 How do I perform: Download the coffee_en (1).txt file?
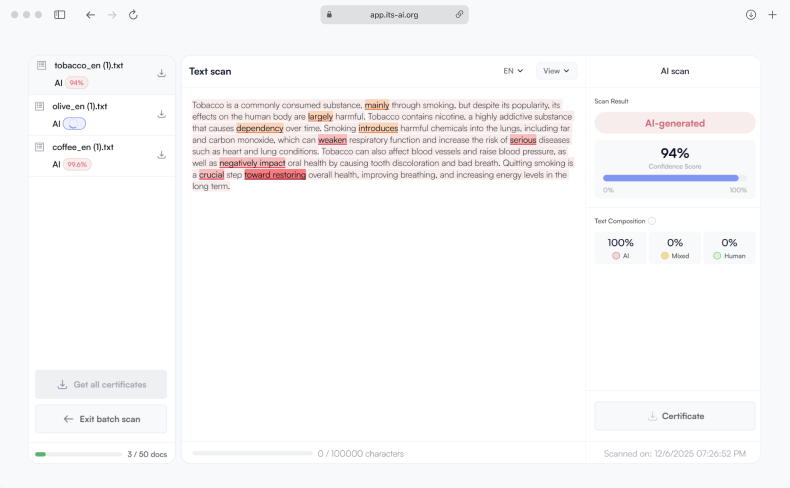[x=162, y=155]
